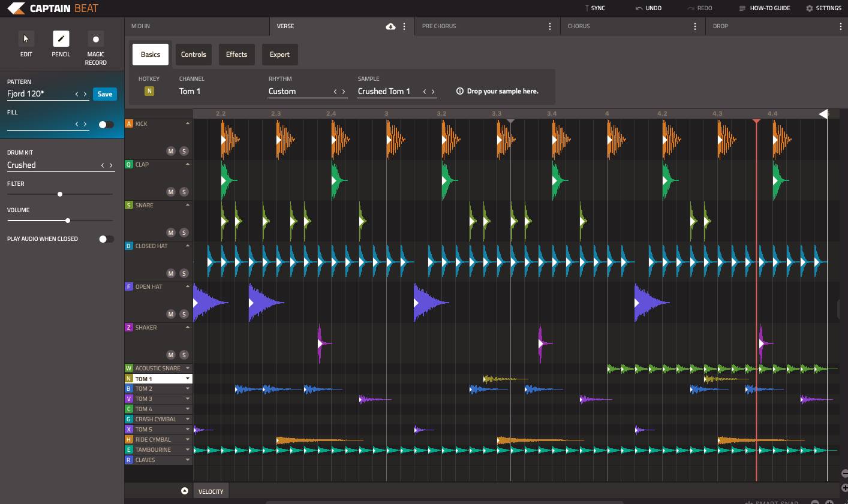
Task: Open Pre Chorus tab options menu
Action: [x=550, y=26]
